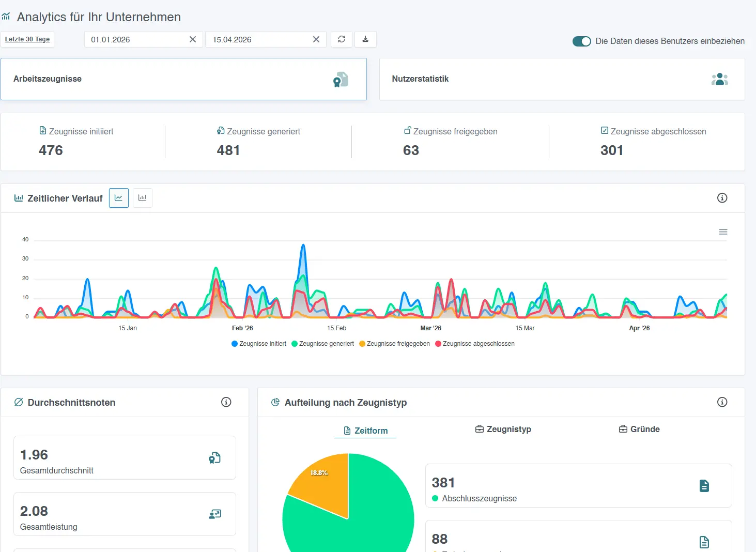The height and width of the screenshot is (552, 756).
Task: Clear the 01.01.2026 start date
Action: click(193, 39)
